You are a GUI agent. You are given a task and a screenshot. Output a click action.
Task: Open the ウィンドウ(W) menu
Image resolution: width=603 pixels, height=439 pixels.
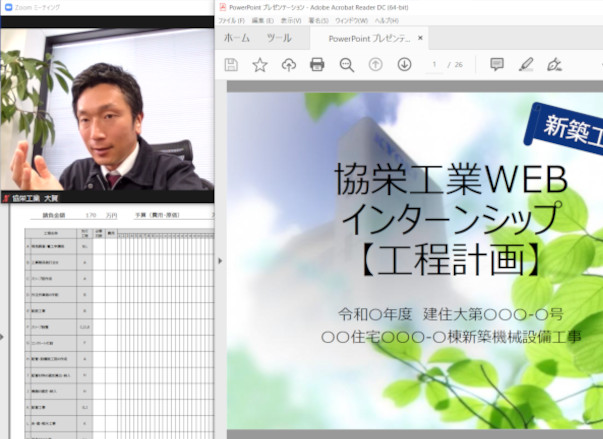click(351, 20)
